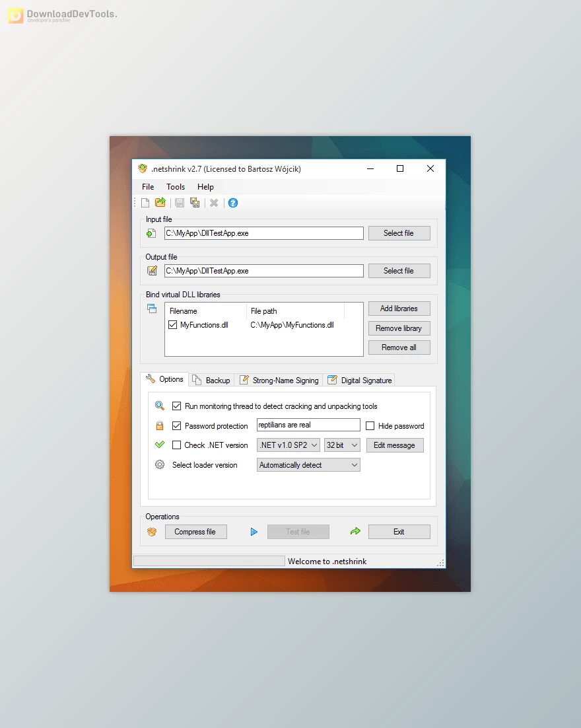The width and height of the screenshot is (581, 728).
Task: Click the window resize grip corner
Action: point(440,563)
